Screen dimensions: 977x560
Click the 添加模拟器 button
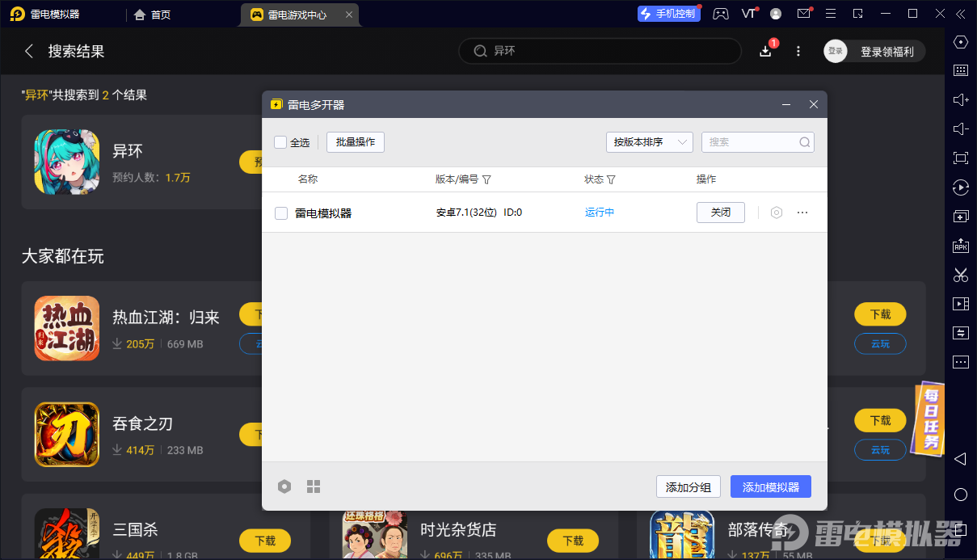click(x=770, y=486)
